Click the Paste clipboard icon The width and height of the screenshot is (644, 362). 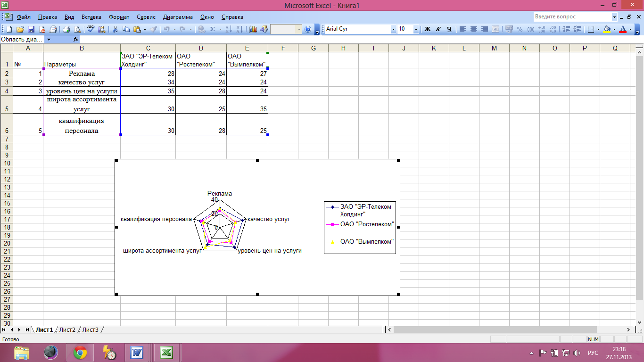tap(137, 29)
